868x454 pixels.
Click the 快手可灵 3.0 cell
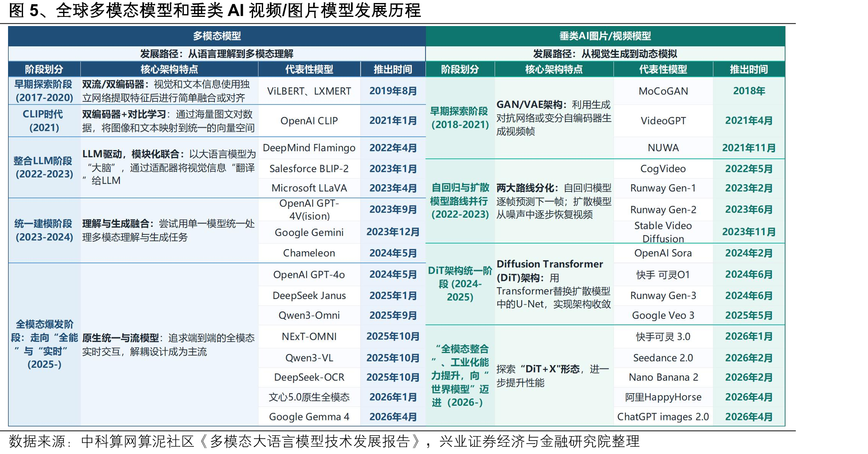coord(663,337)
